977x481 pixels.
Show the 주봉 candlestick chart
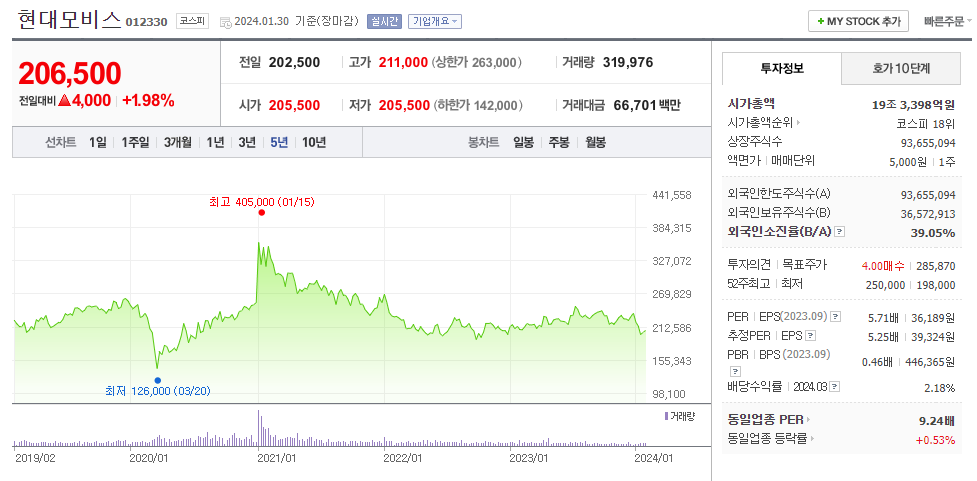point(559,142)
